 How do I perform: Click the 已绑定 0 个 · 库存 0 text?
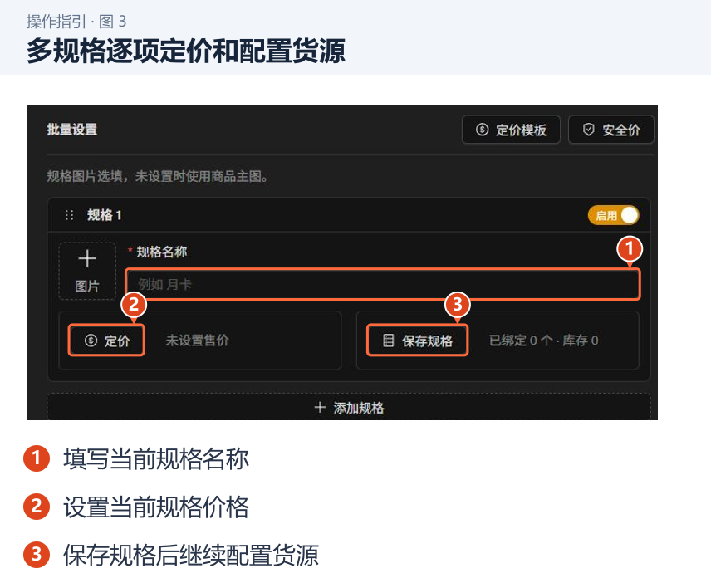click(x=544, y=340)
